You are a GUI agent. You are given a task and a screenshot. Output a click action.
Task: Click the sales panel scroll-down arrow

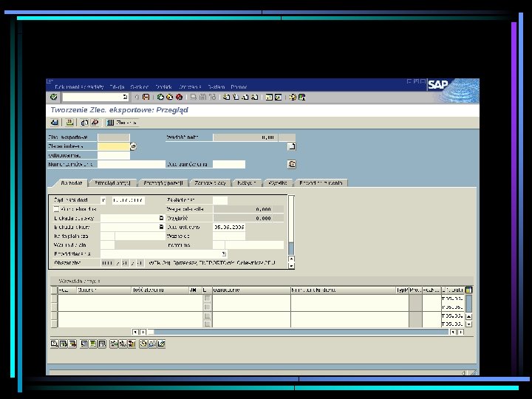[291, 266]
